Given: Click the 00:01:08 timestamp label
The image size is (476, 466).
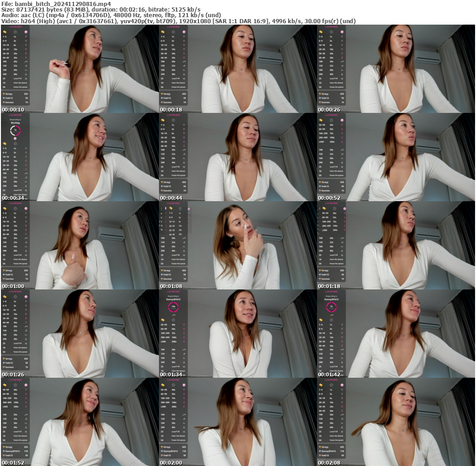Looking at the screenshot, I should (172, 286).
